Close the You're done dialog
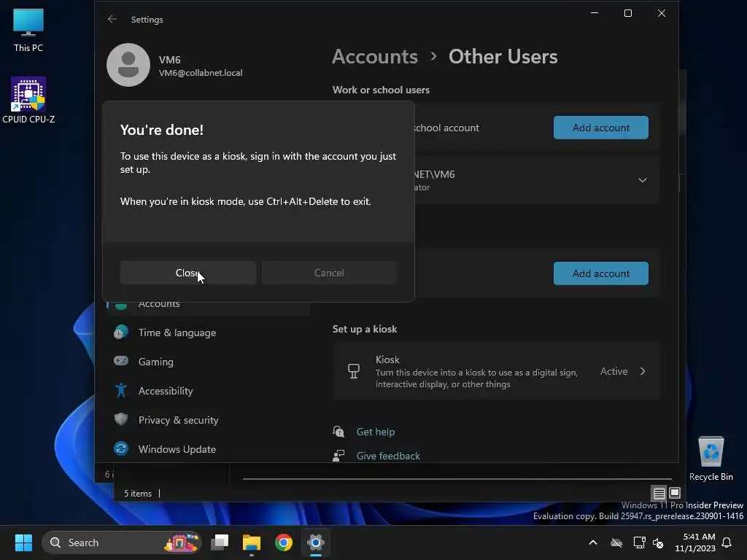747x560 pixels. click(187, 273)
